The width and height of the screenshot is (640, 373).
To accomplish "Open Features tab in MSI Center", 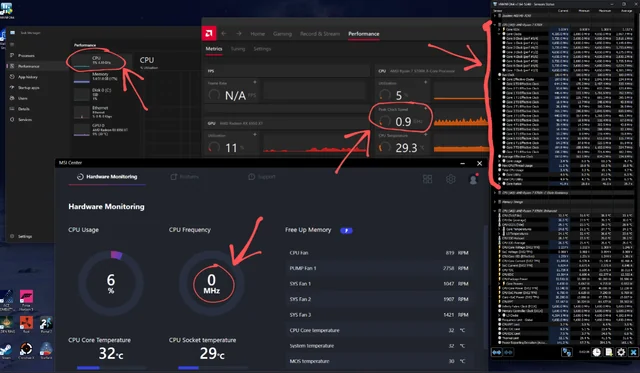I will pyautogui.click(x=184, y=177).
